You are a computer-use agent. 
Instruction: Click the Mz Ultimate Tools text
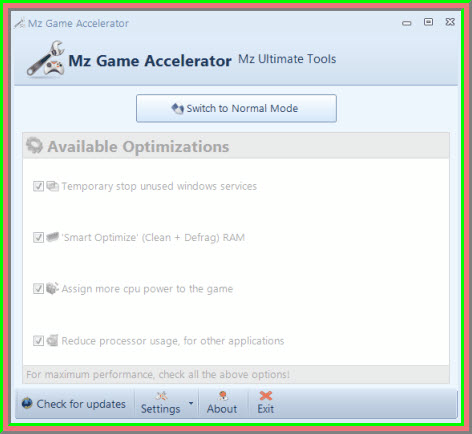click(287, 59)
